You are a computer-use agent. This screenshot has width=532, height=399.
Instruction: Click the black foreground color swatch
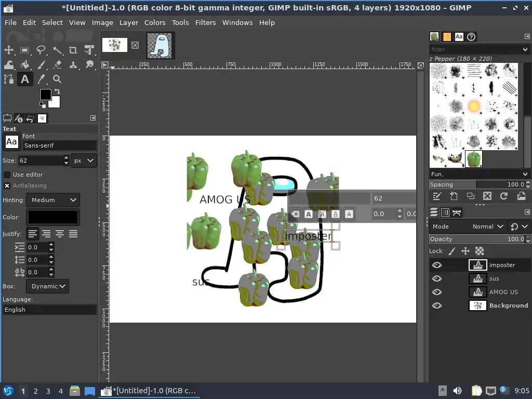(46, 95)
